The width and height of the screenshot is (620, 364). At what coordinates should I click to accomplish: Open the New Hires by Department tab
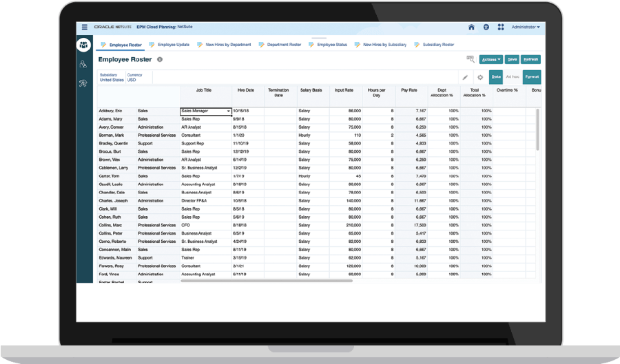(224, 45)
